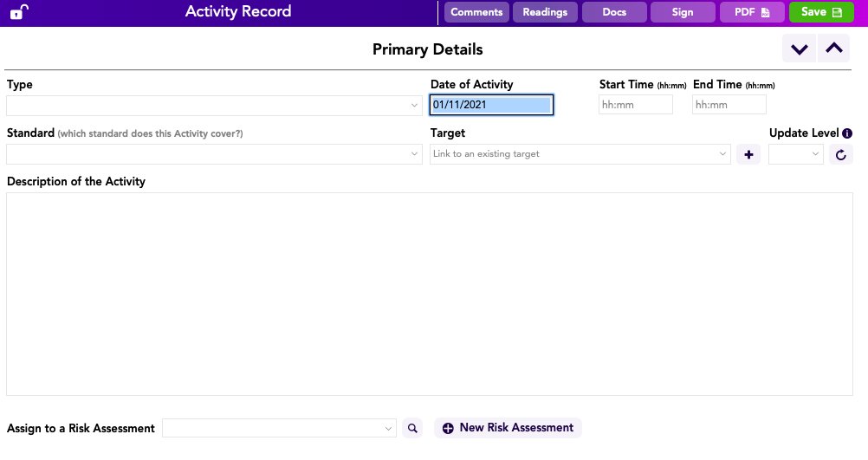The height and width of the screenshot is (460, 868).
Task: Jump to next section with down chevron
Action: click(799, 49)
